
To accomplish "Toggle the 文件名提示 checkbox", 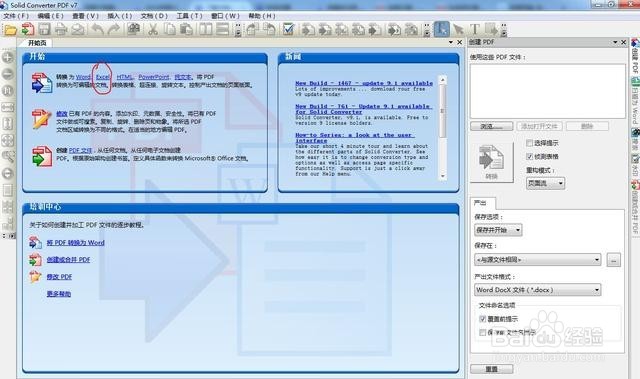I will tap(482, 333).
